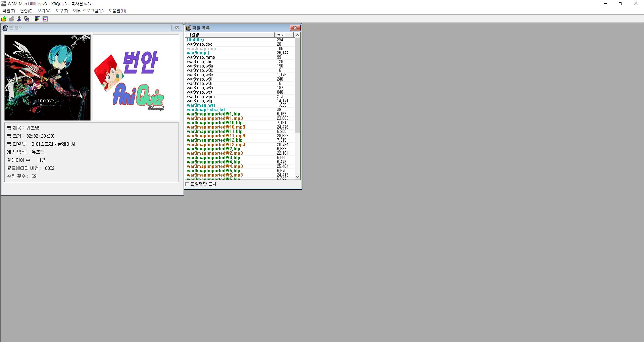Click the W3M app icon in title bar
This screenshot has width=644, height=342.
(3, 4)
